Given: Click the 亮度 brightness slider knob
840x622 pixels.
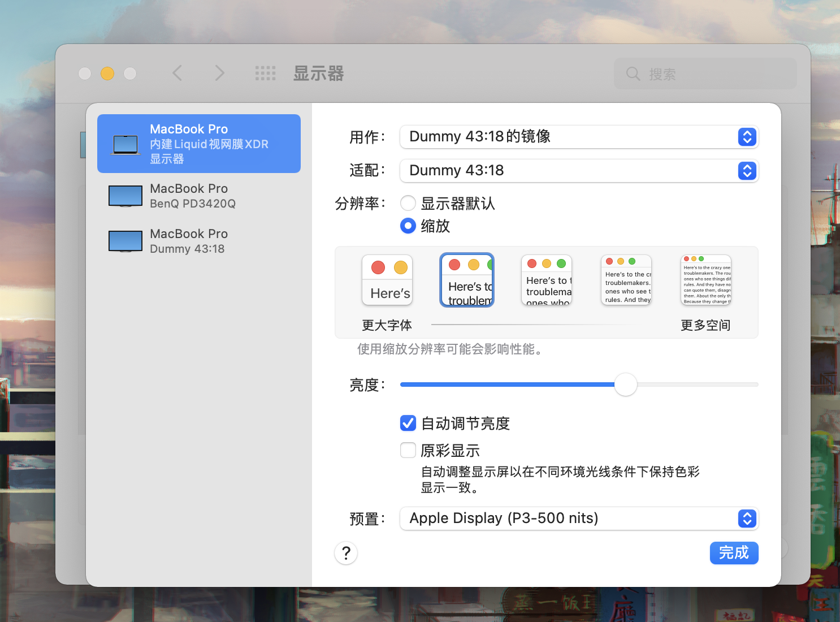Looking at the screenshot, I should pyautogui.click(x=626, y=385).
